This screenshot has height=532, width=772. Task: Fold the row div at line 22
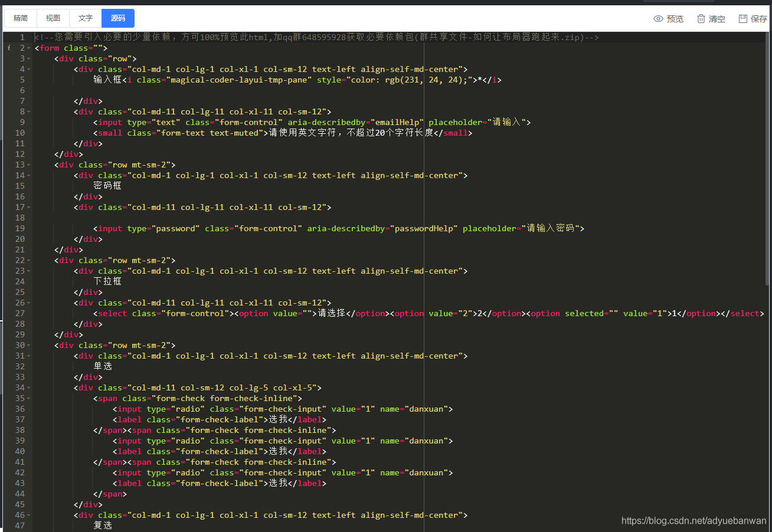pyautogui.click(x=30, y=260)
